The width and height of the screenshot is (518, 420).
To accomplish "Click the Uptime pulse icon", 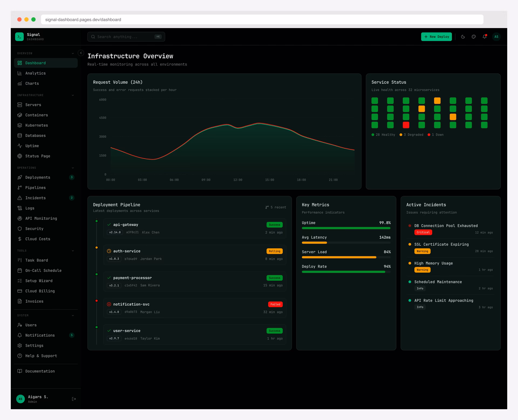I will pos(20,146).
